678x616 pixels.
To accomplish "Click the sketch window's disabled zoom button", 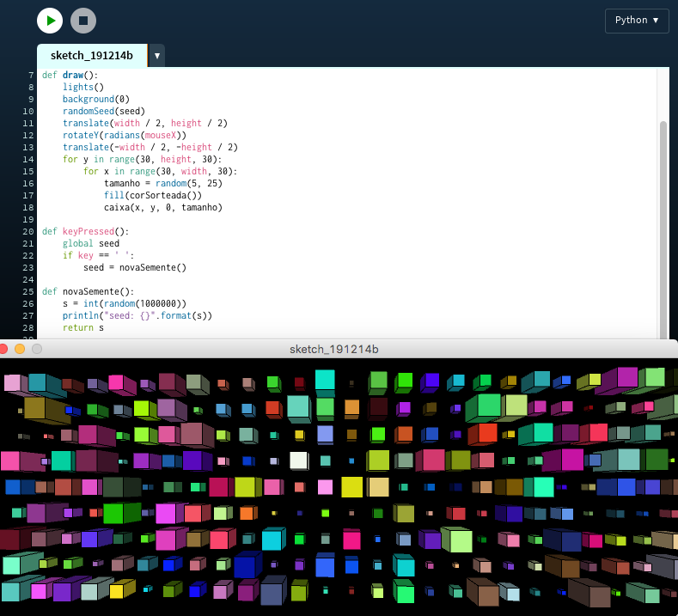I will point(37,349).
